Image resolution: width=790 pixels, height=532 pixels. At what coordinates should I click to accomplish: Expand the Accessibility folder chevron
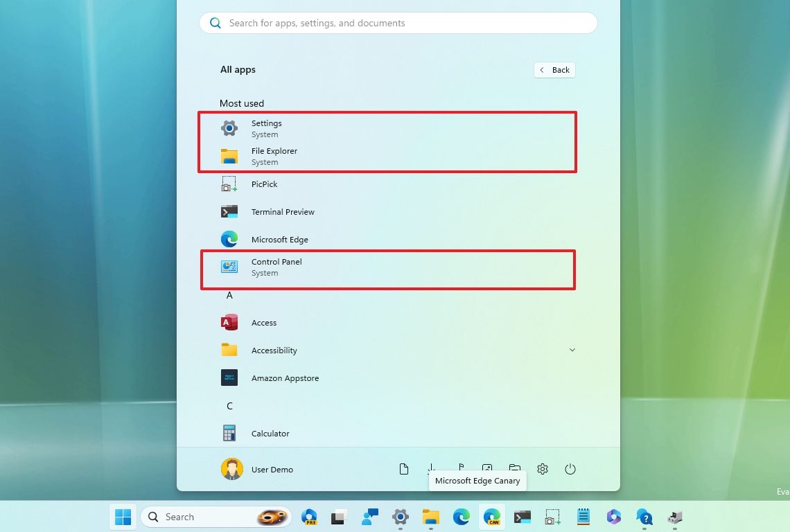coord(572,350)
